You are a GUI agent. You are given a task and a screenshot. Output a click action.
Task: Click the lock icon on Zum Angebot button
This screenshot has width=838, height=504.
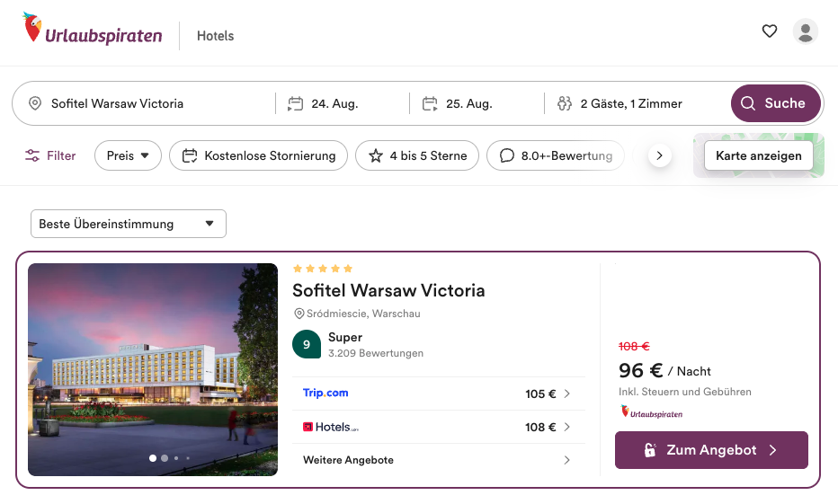point(649,450)
